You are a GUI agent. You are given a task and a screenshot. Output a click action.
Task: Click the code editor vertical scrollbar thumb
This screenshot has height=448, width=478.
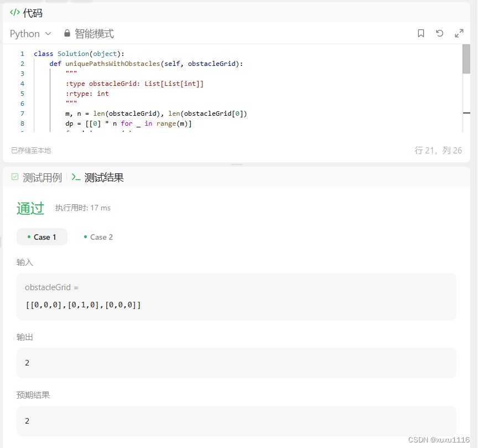click(x=466, y=59)
